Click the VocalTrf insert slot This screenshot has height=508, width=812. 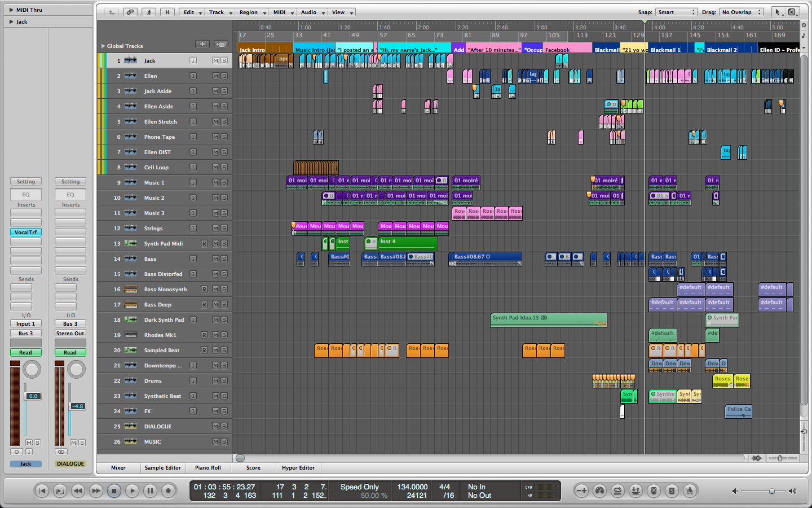(26, 232)
